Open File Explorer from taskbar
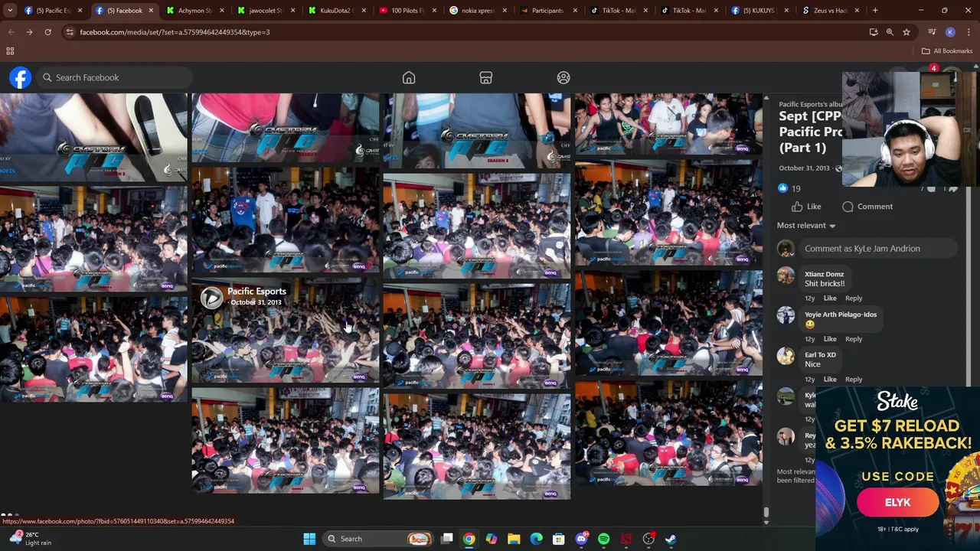This screenshot has height=551, width=980. click(514, 539)
